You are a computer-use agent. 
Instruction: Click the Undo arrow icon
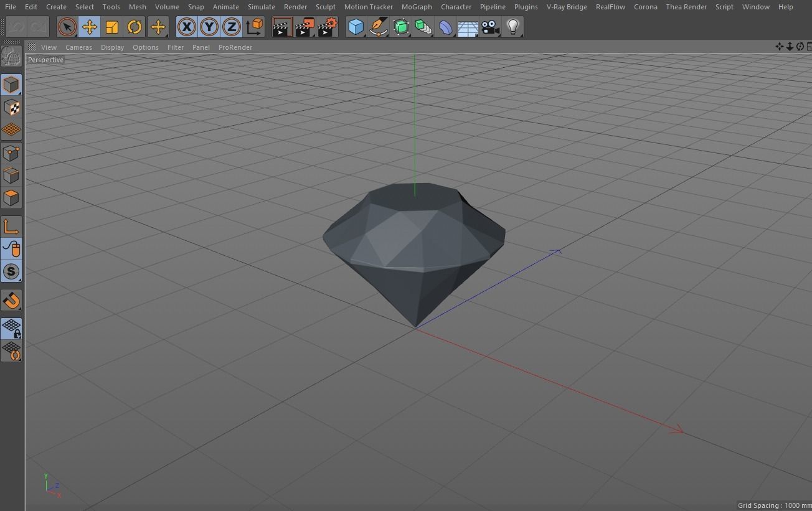pos(16,27)
